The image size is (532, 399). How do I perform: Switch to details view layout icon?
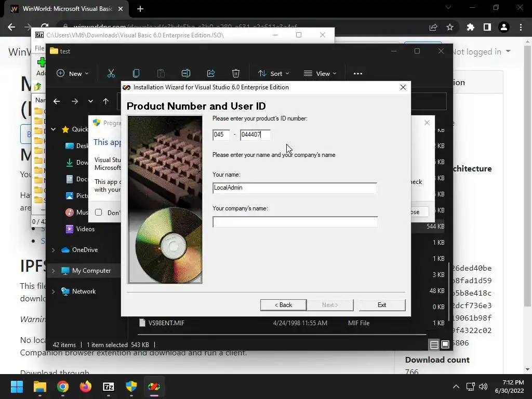pos(434,345)
